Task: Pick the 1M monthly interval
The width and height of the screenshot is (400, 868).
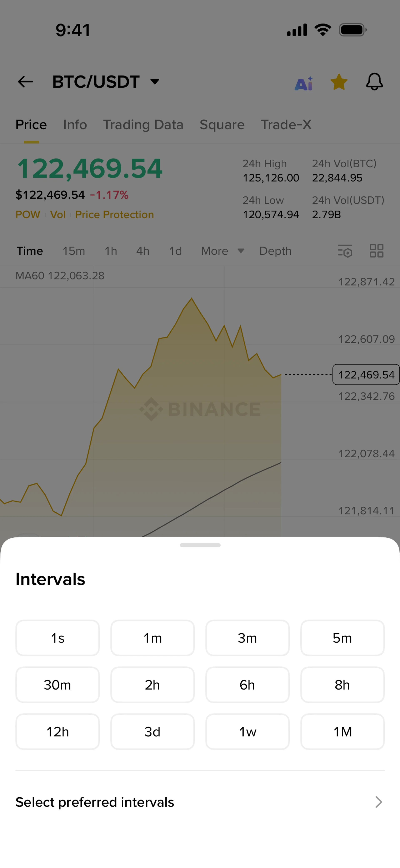Action: pyautogui.click(x=342, y=732)
